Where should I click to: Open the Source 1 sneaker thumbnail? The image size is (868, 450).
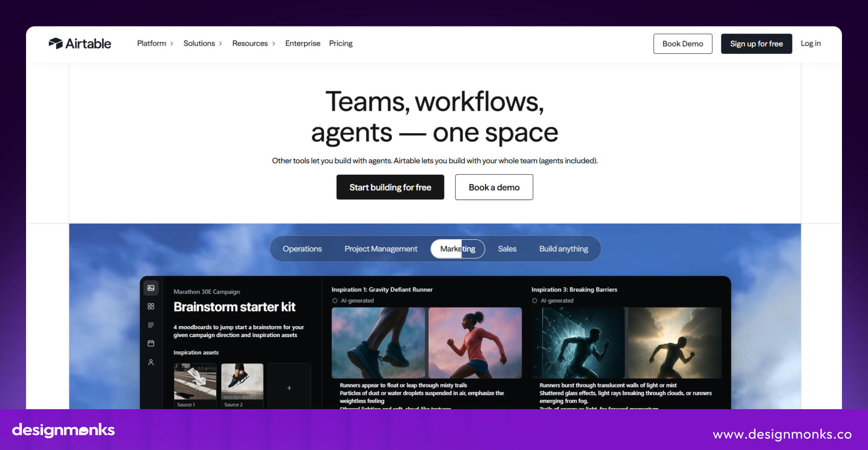tap(195, 381)
